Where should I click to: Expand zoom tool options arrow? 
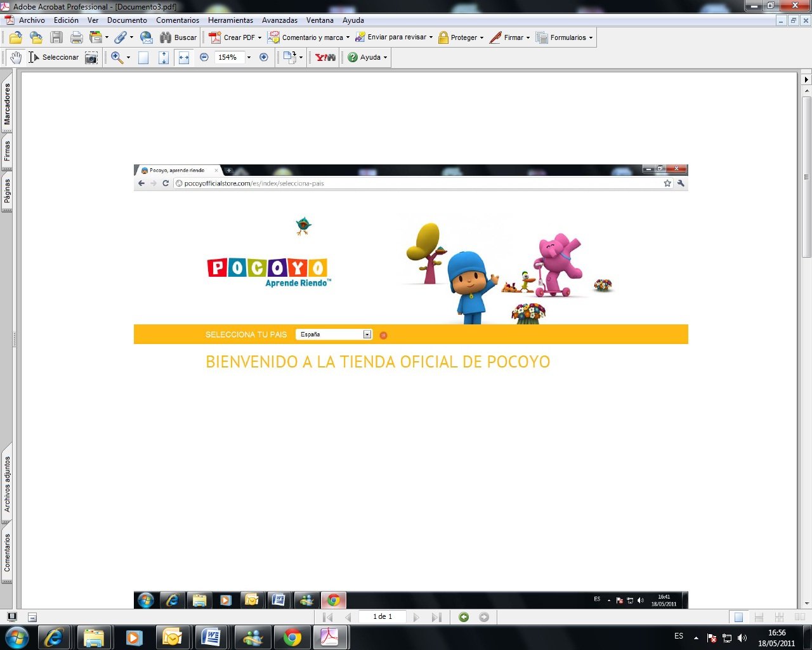[x=128, y=58]
